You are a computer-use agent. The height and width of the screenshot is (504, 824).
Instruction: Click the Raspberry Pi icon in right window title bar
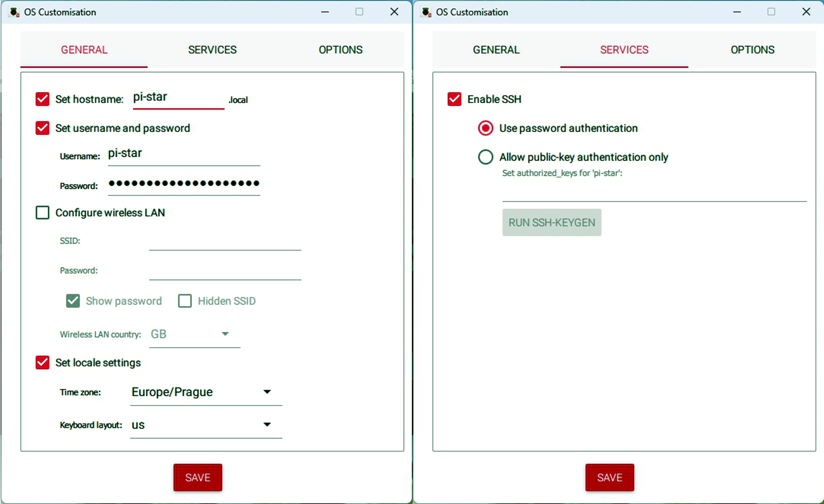(426, 12)
